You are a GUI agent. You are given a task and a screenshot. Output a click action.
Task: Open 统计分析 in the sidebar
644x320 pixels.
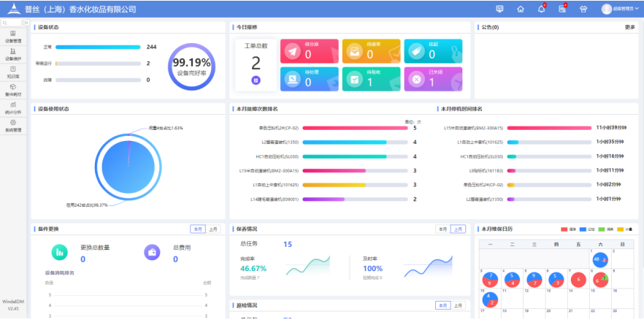(x=13, y=108)
